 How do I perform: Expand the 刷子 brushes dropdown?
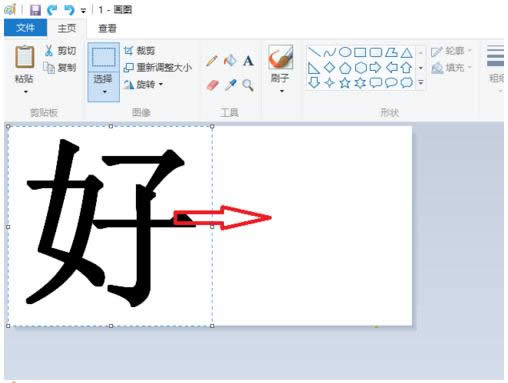[282, 91]
